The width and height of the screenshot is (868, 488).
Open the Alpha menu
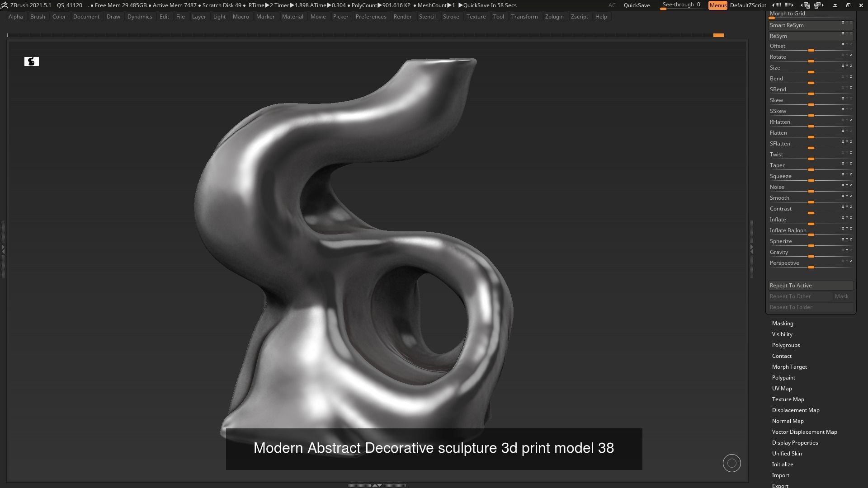pos(15,17)
